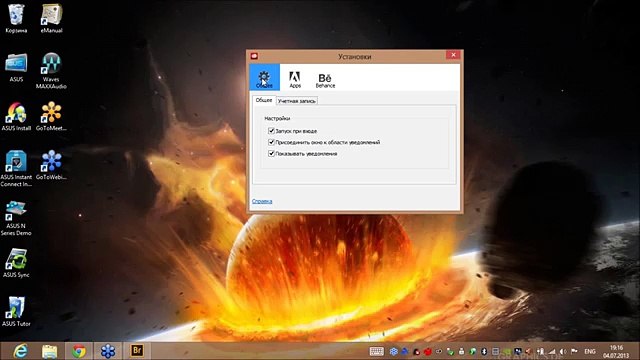This screenshot has width=640, height=360.
Task: Click the Creative Cloud icon in title bar
Action: [254, 56]
